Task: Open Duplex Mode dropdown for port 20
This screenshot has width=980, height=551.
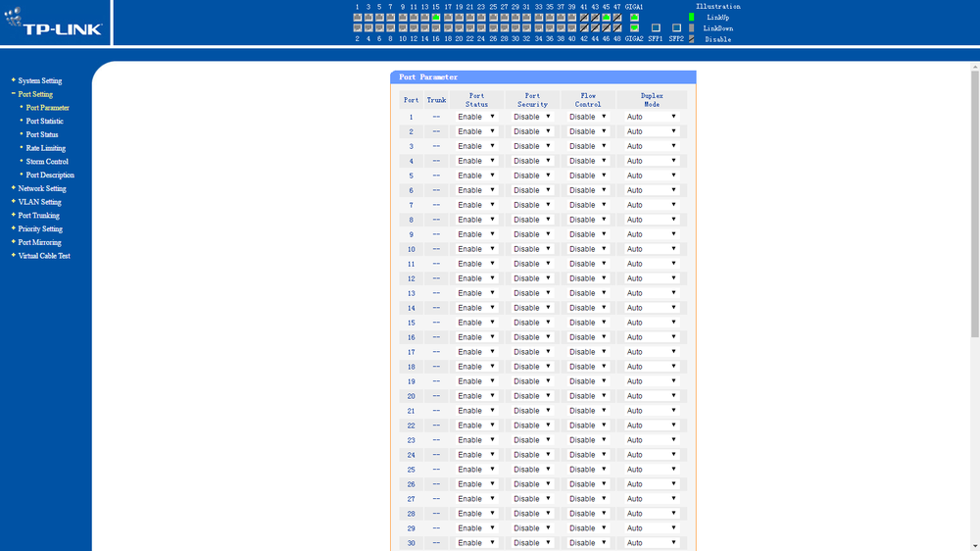Action: (x=652, y=396)
